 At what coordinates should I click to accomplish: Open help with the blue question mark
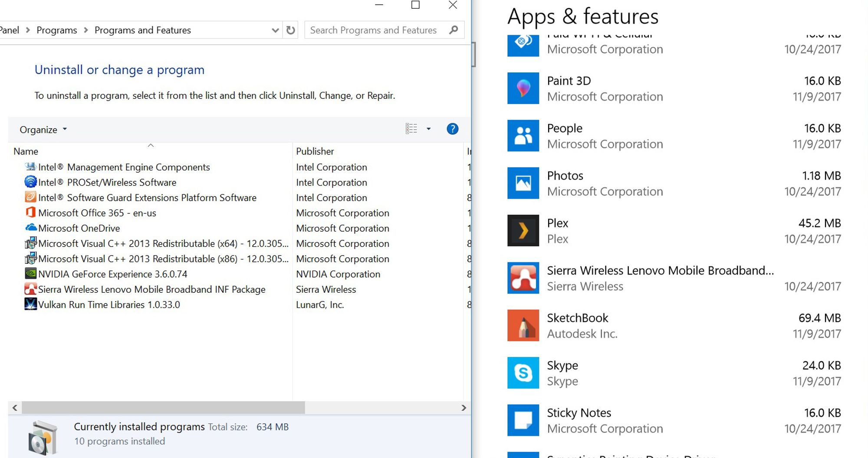point(452,129)
